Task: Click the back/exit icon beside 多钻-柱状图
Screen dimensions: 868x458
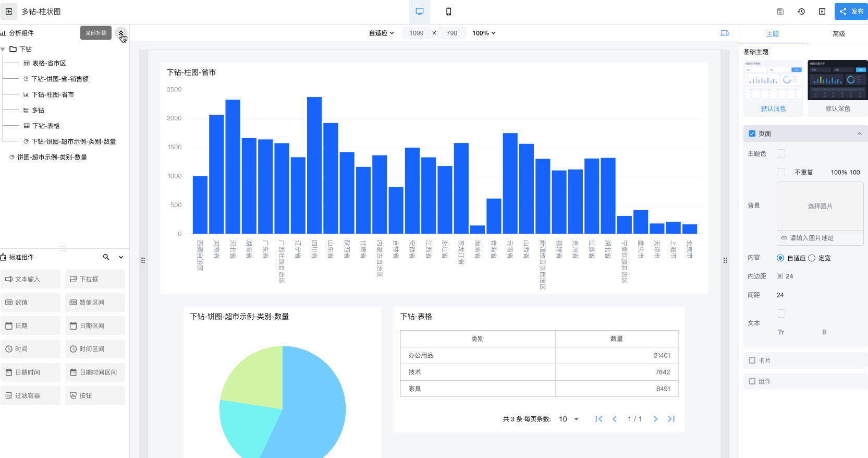Action: pos(9,11)
